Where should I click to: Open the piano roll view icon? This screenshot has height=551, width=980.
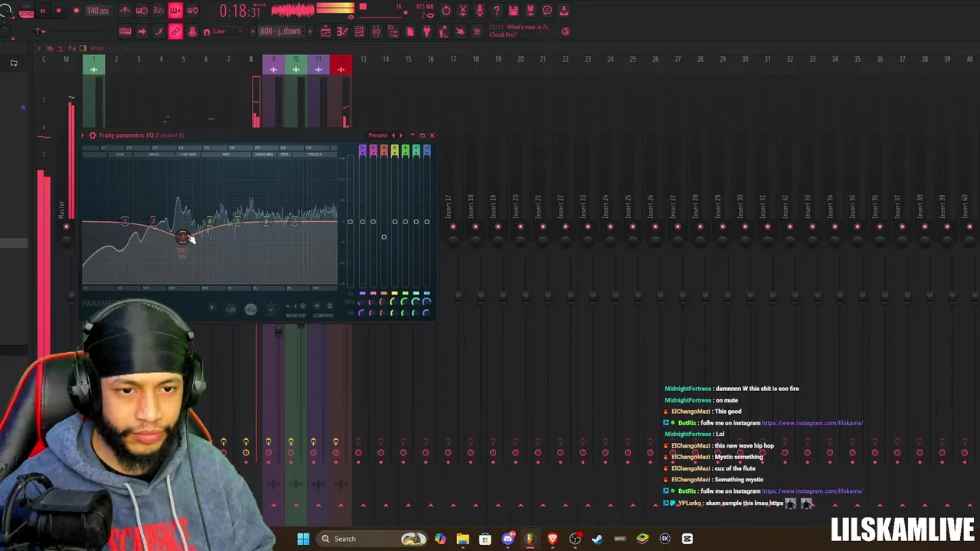[x=342, y=31]
